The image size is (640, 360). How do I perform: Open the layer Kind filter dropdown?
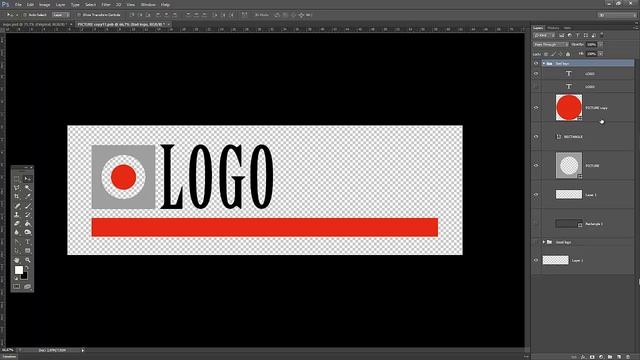pos(544,36)
